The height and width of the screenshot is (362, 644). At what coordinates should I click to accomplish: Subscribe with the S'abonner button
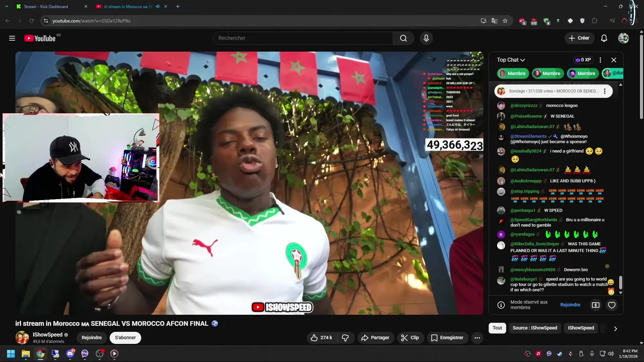point(125,338)
